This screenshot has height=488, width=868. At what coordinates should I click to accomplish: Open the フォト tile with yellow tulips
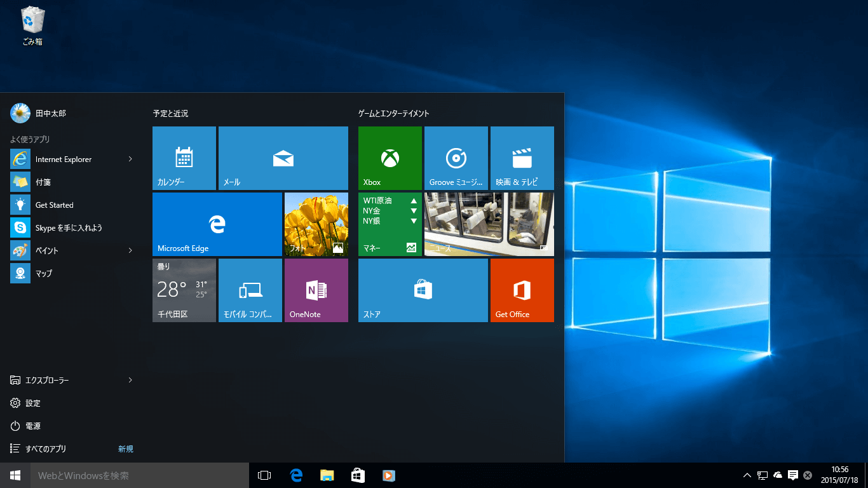(x=316, y=224)
